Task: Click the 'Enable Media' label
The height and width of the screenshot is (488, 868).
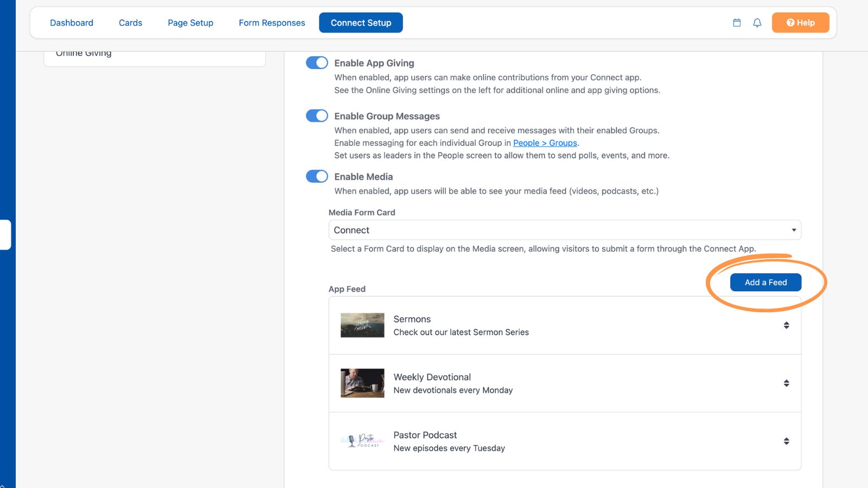Action: click(x=363, y=177)
